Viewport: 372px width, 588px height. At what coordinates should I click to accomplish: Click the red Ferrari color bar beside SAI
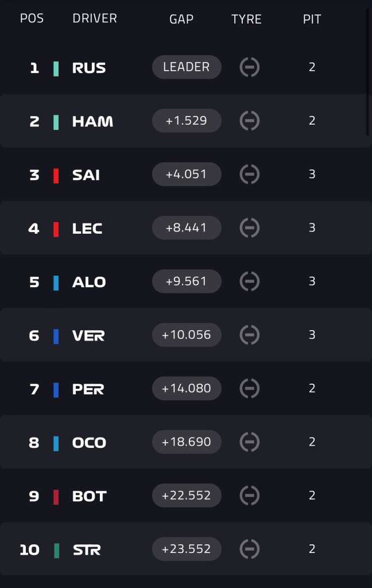[x=56, y=176]
